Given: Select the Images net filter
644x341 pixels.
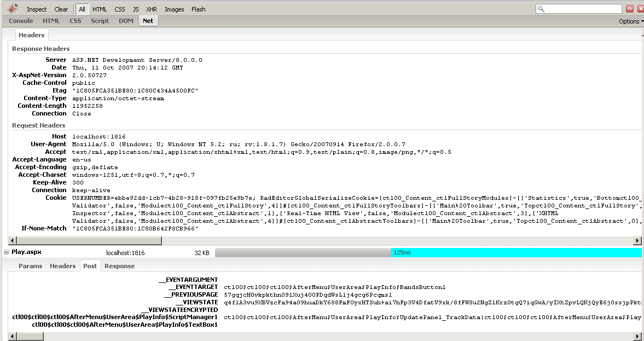Looking at the screenshot, I should pyautogui.click(x=174, y=9).
